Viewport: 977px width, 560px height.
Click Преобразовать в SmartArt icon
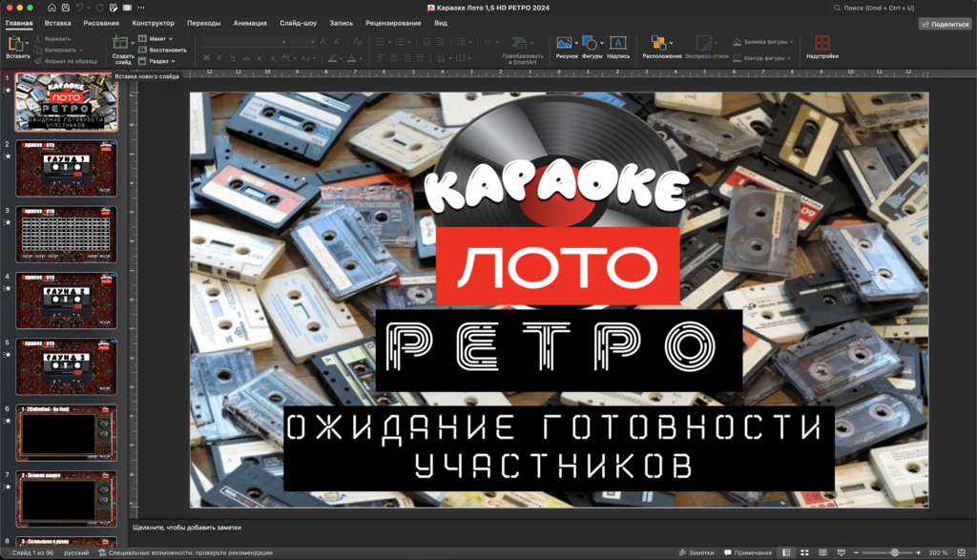[x=518, y=42]
